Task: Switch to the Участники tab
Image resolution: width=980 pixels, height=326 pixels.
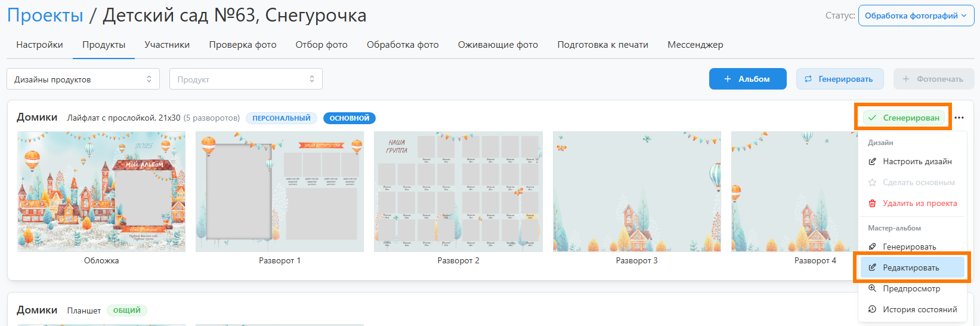Action: coord(167,45)
